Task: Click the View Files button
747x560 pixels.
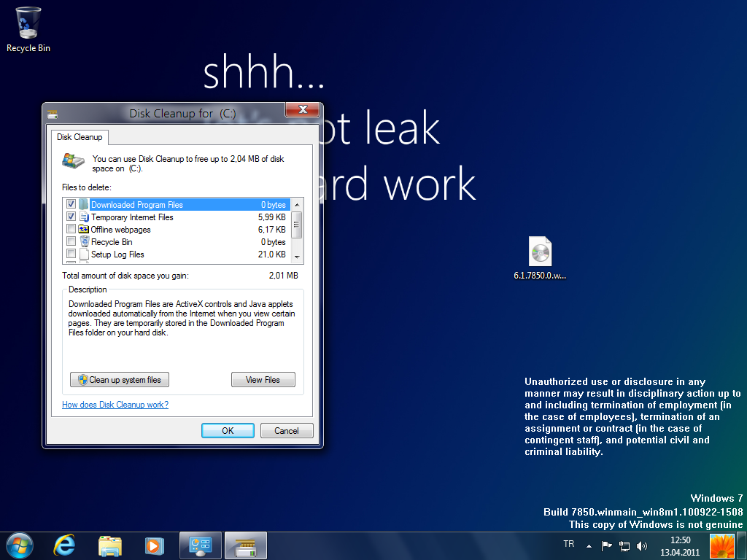Action: (x=263, y=379)
